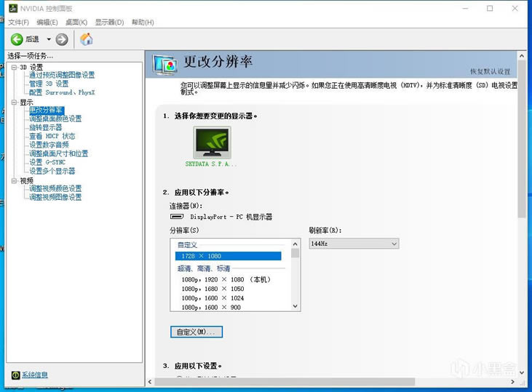Click the system information icon
This screenshot has height=392, width=532.
pos(15,375)
